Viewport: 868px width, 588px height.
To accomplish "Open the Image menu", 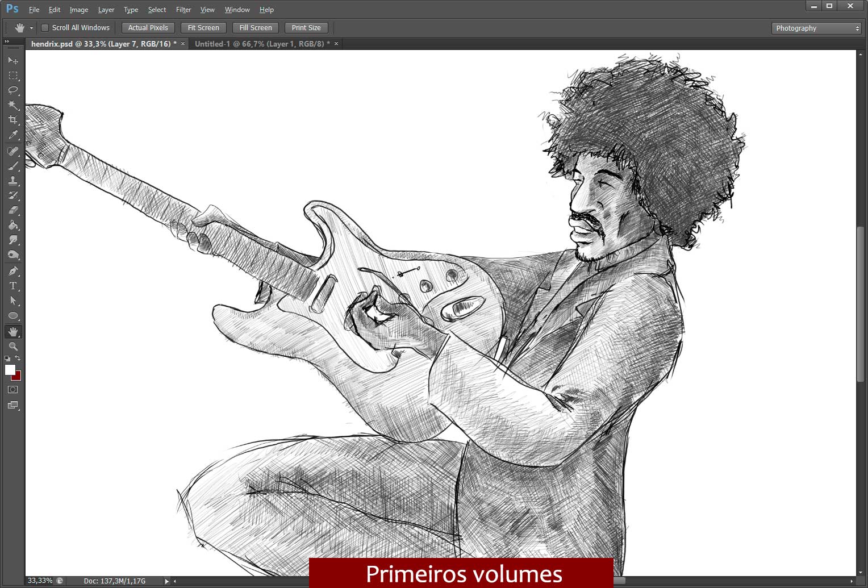I will click(x=78, y=10).
